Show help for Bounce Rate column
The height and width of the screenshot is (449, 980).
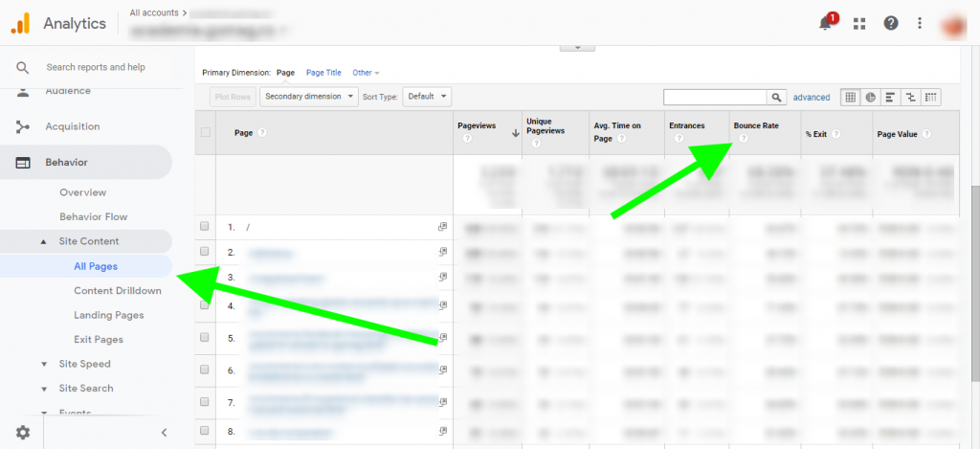tap(743, 139)
